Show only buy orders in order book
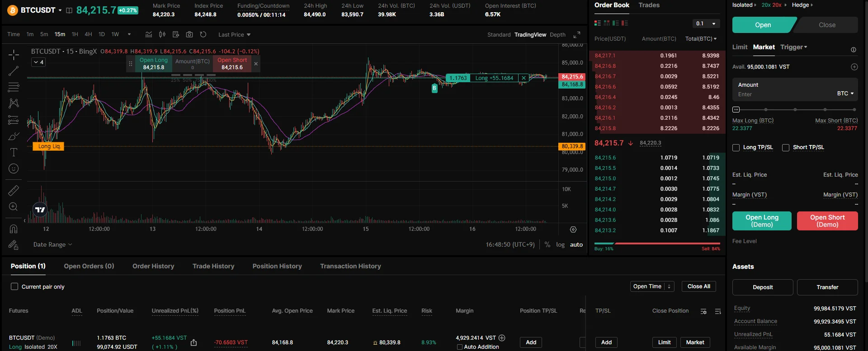Viewport: 868px width, 351px height. click(616, 23)
